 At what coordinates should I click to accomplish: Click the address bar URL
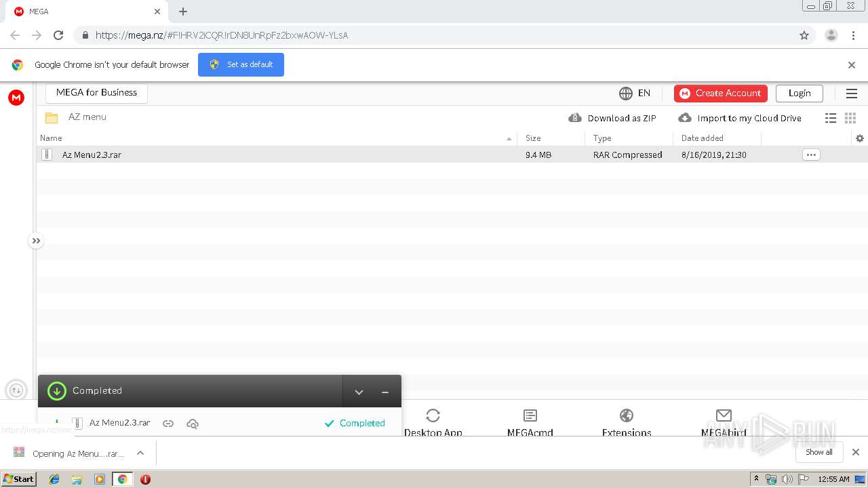point(222,35)
